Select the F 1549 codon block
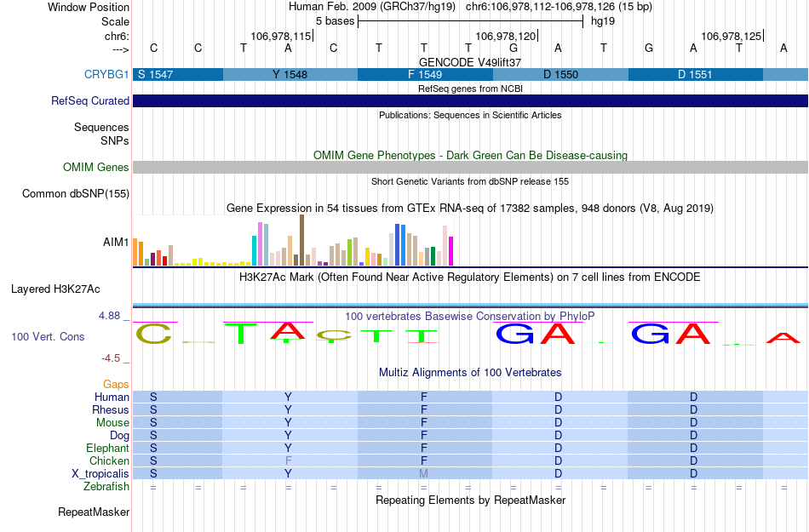The image size is (809, 532). [x=425, y=74]
